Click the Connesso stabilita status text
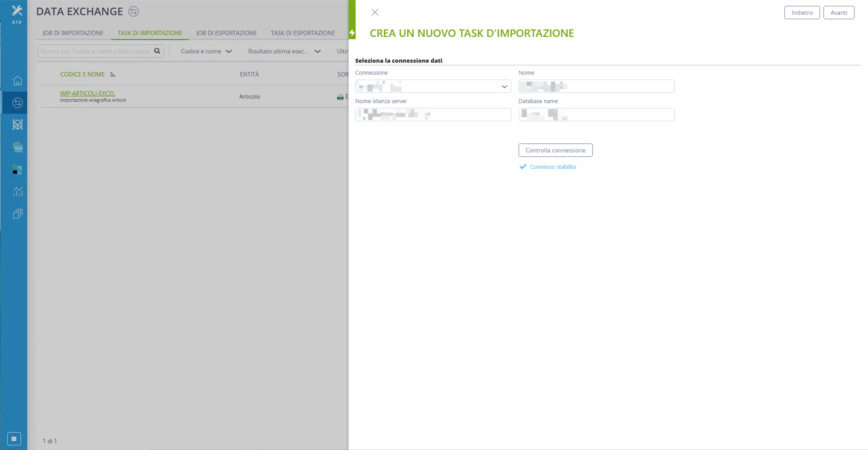This screenshot has height=450, width=868. [553, 167]
